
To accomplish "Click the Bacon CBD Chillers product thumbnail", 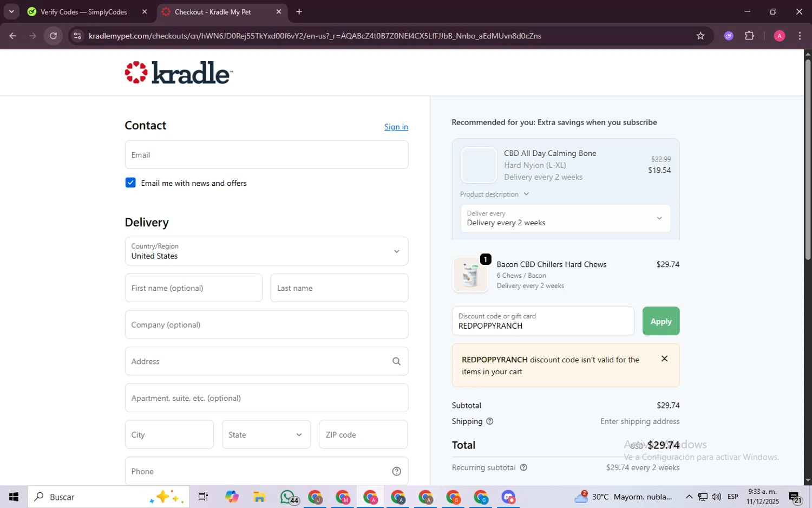I will 470,275.
